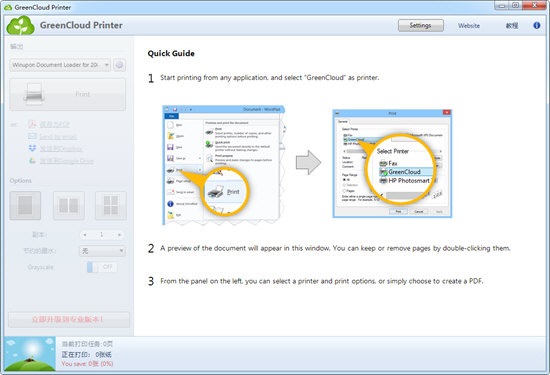550x375 pixels.
Task: Click the WordPad Print menu illustration
Action: coord(224,165)
